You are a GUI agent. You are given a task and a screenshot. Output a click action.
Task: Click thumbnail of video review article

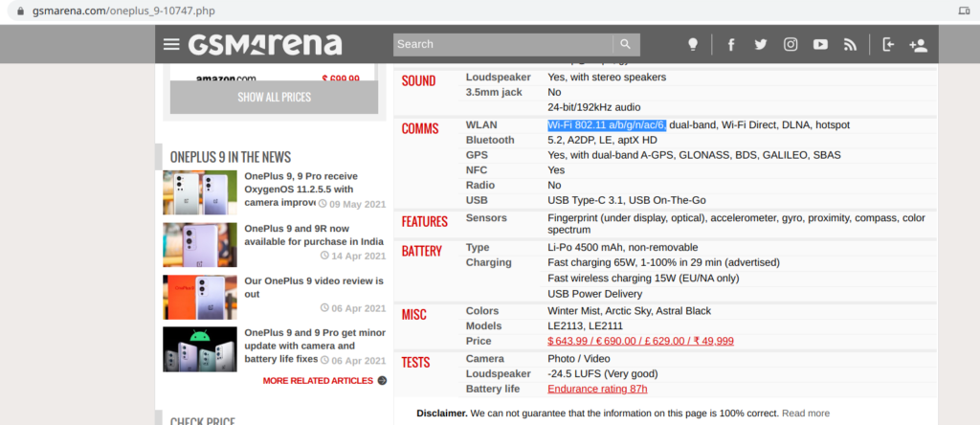tap(200, 298)
